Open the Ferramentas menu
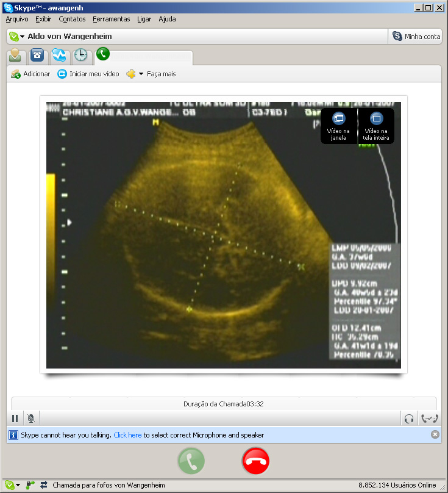448x493 pixels. (x=112, y=19)
